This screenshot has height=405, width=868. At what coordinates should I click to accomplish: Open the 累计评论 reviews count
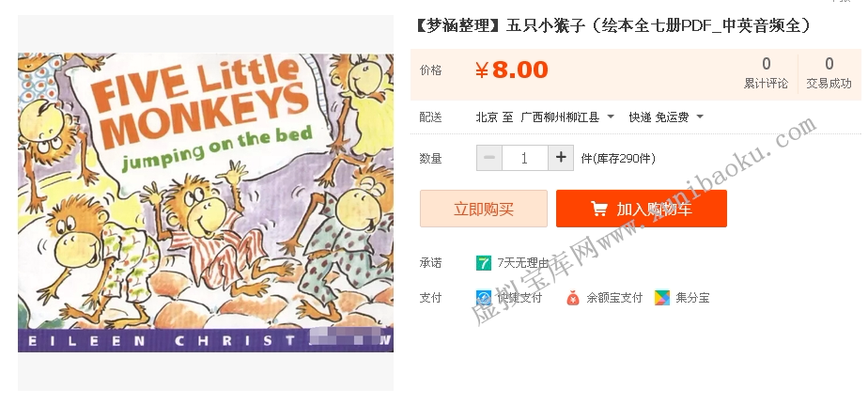click(x=766, y=74)
